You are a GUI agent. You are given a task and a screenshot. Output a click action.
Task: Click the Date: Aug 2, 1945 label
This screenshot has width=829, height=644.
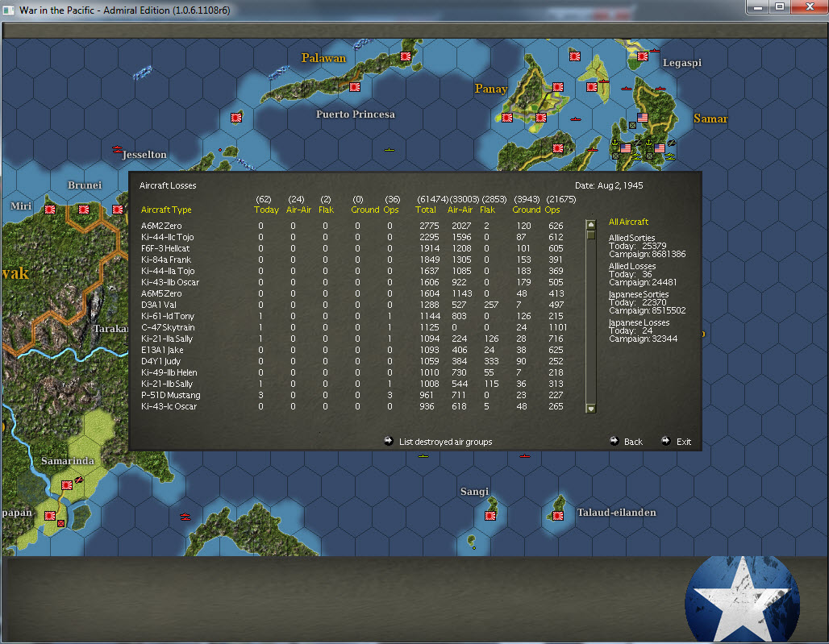coord(609,185)
